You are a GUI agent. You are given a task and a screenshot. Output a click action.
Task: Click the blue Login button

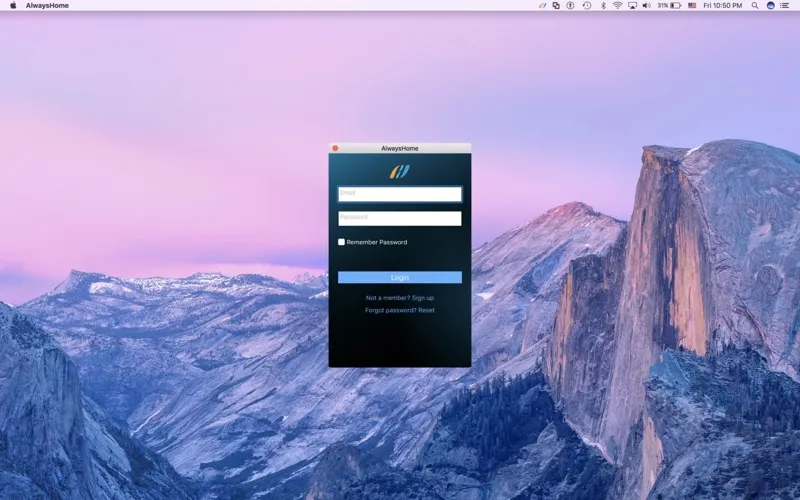click(400, 277)
